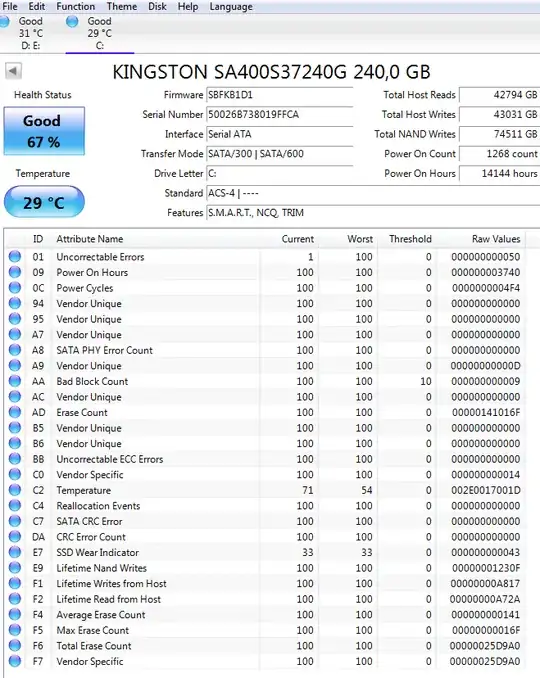Click status orb for attribute 09 Power On Hours
Image resolution: width=540 pixels, height=678 pixels.
click(15, 272)
